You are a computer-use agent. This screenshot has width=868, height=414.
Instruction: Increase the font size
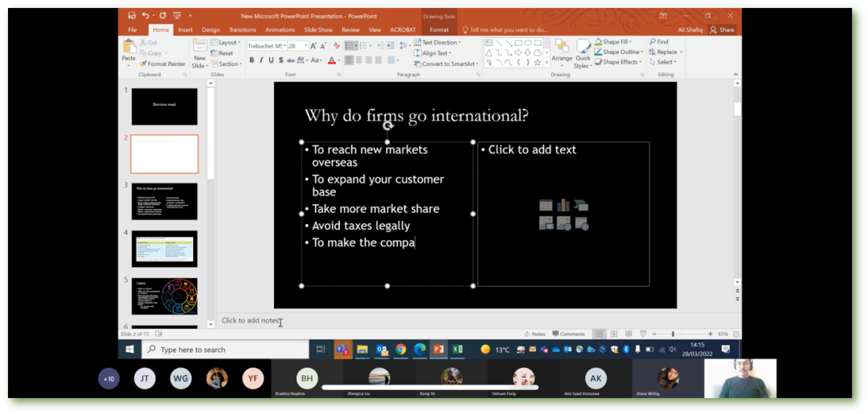pyautogui.click(x=314, y=46)
